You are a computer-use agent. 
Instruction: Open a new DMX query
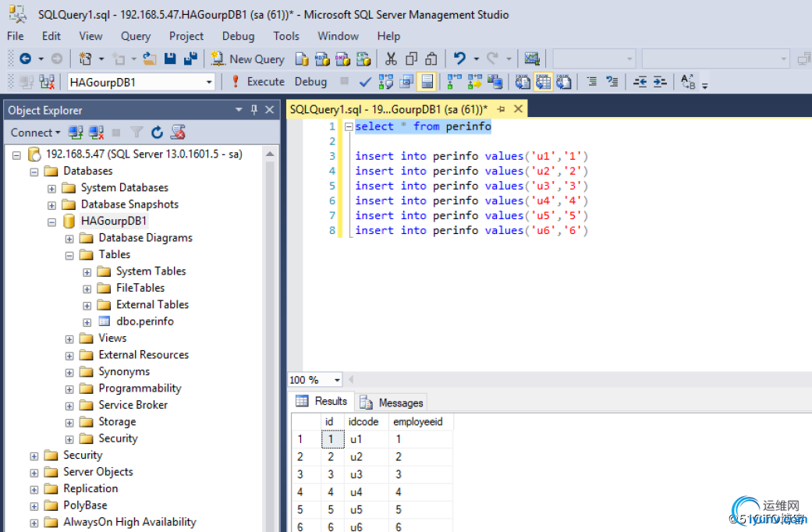(x=343, y=59)
